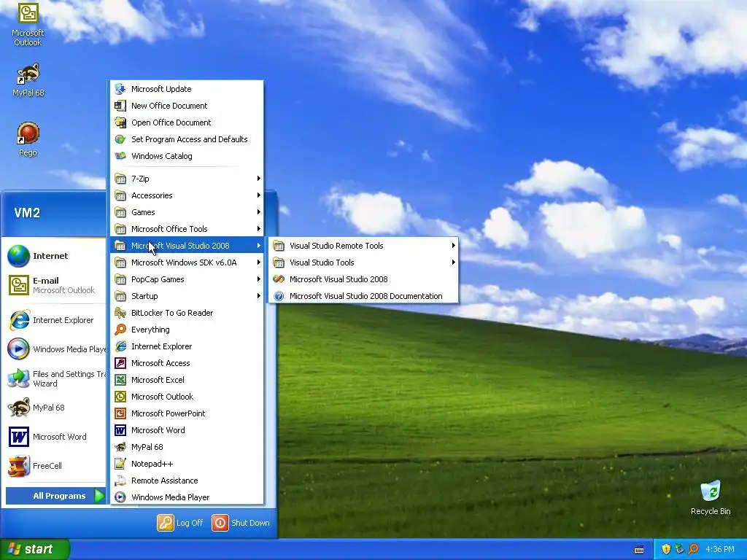Viewport: 747px width, 560px height.
Task: Open the highlighted Microsoft Visual Studio 2008 folder
Action: click(x=187, y=246)
